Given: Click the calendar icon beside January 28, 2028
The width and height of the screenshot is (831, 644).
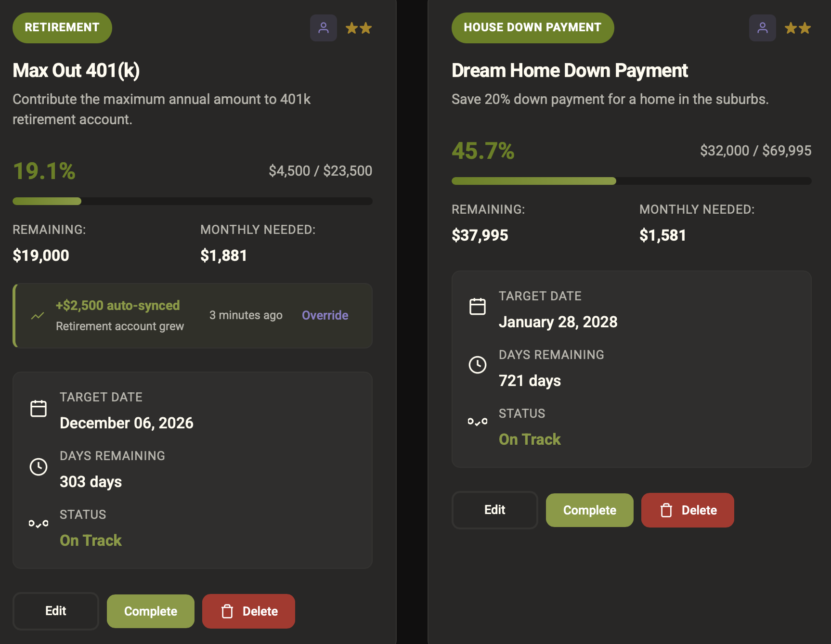Looking at the screenshot, I should [x=478, y=307].
